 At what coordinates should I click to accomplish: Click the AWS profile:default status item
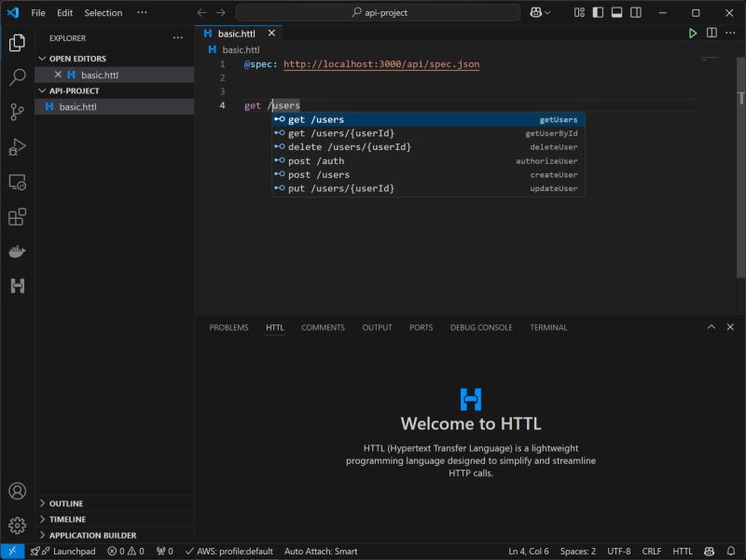point(228,551)
